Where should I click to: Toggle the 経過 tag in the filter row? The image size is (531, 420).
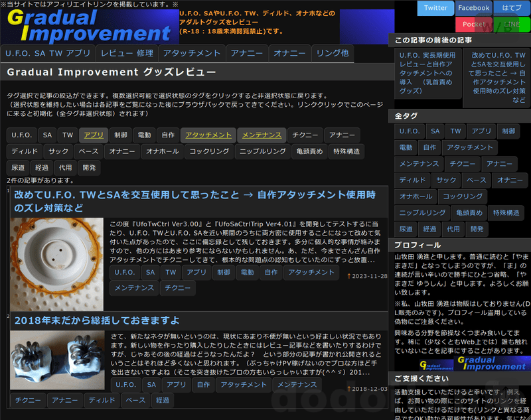point(42,167)
